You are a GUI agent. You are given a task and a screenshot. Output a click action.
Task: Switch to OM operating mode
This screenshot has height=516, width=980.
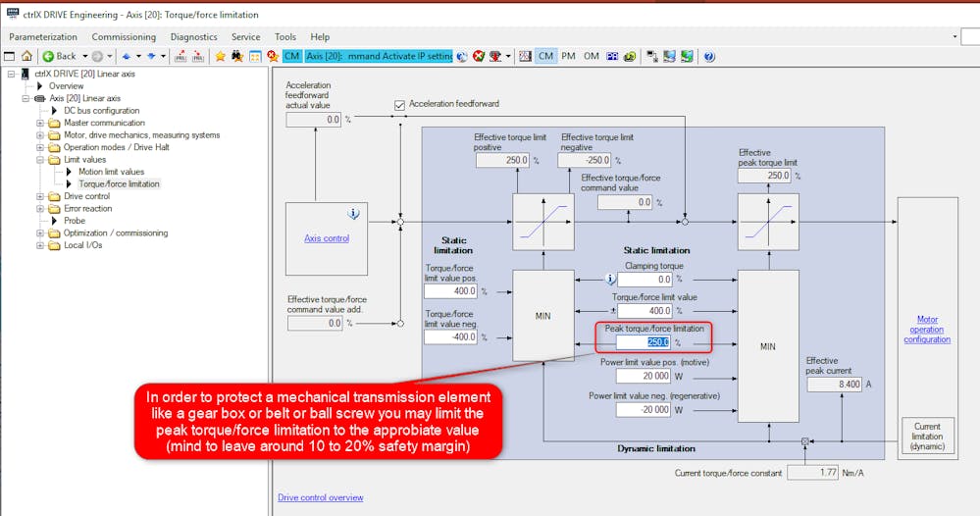[592, 56]
